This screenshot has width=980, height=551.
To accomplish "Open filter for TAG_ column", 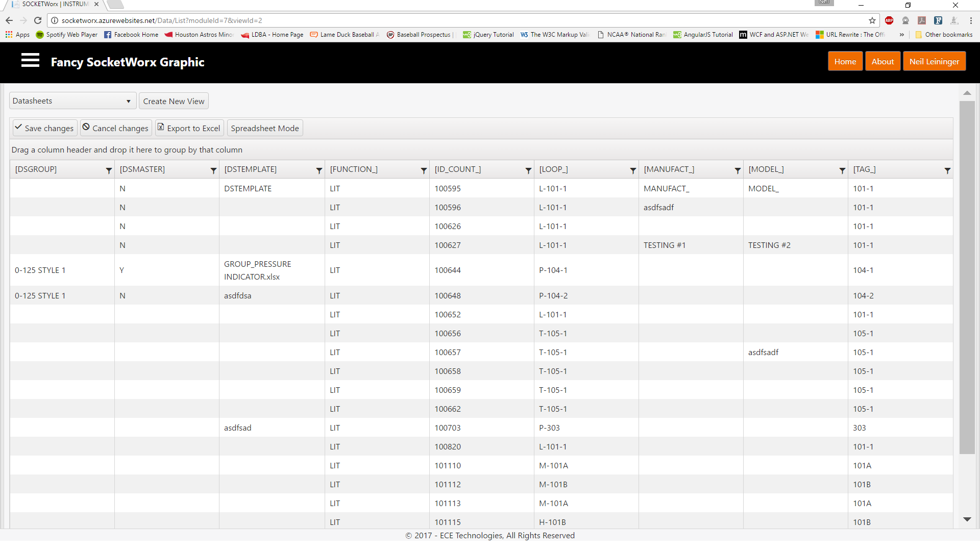I will [947, 170].
